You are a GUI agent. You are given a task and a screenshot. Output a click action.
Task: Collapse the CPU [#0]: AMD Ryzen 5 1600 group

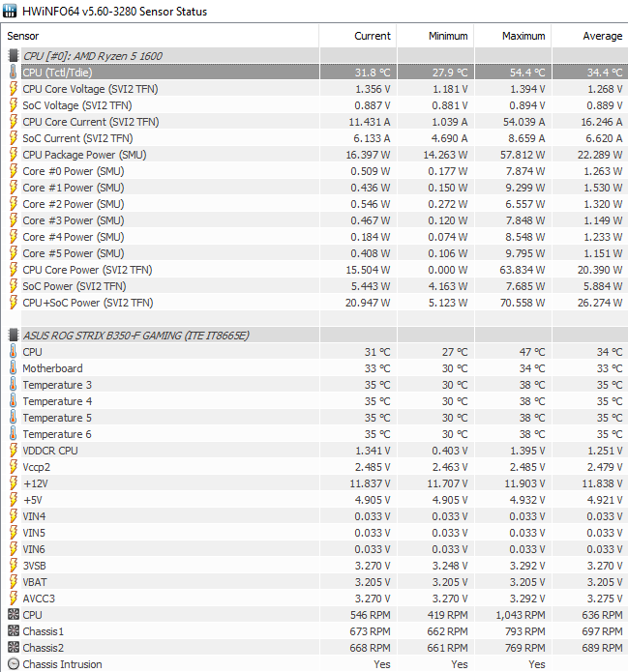93,56
